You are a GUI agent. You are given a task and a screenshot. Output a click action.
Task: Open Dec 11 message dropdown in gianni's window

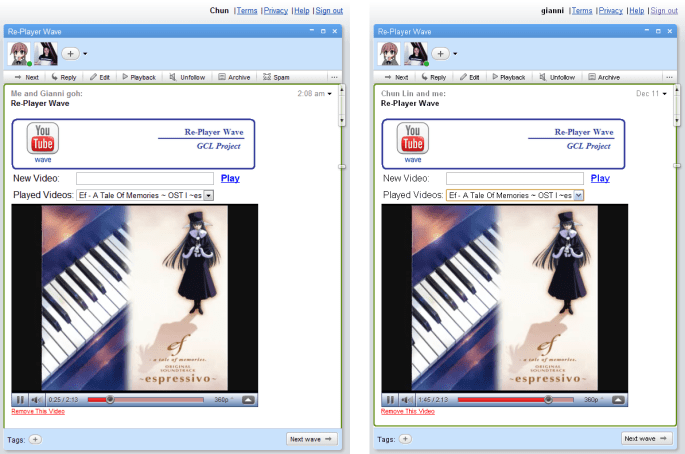(x=664, y=94)
